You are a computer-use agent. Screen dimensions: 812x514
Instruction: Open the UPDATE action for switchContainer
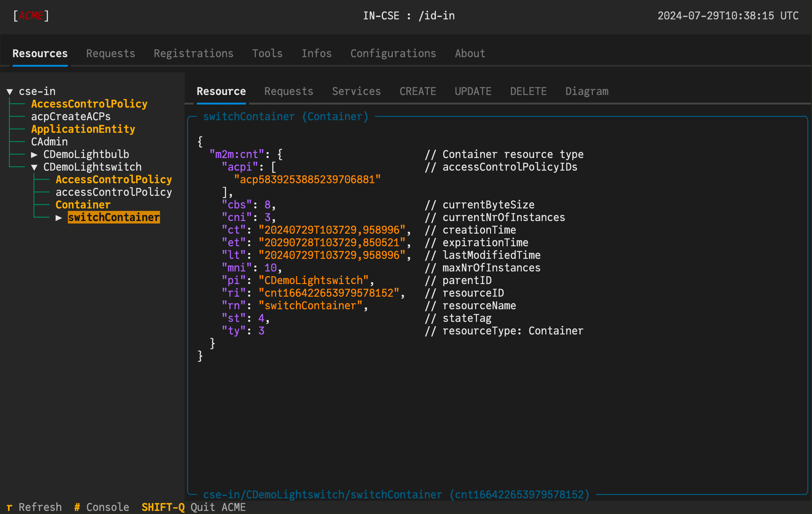coord(473,91)
